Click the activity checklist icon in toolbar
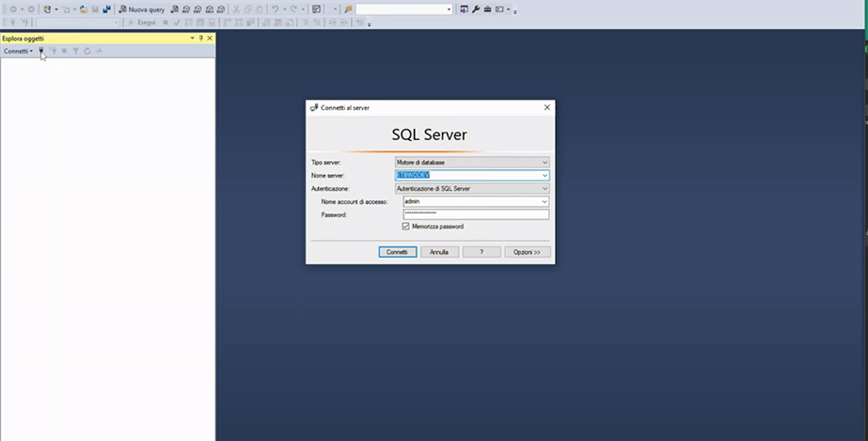Screen dimensions: 868x441 316,9
